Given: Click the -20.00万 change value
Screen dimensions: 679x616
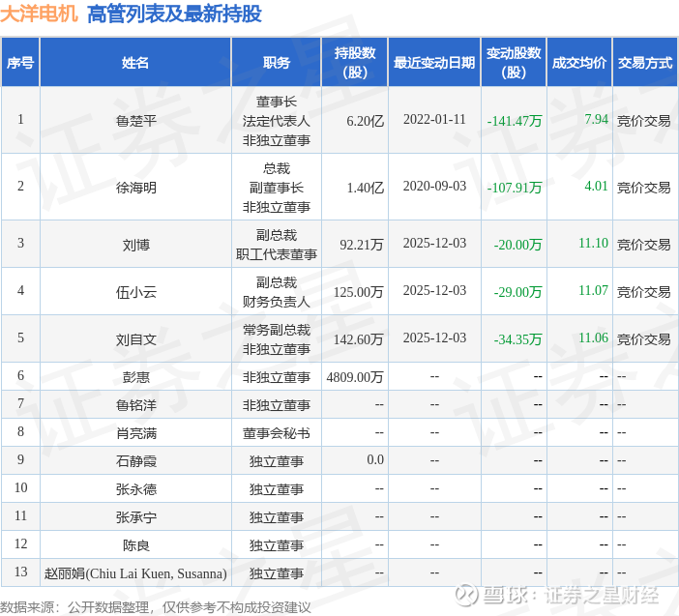Looking at the screenshot, I should pos(517,245).
